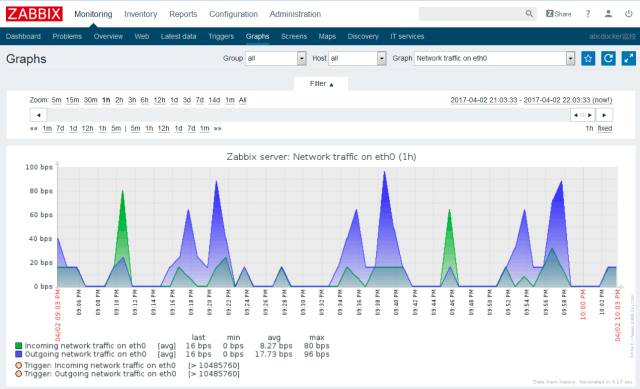Click graph title Zabbix server Network traffic
The height and width of the screenshot is (389, 640).
(x=321, y=157)
